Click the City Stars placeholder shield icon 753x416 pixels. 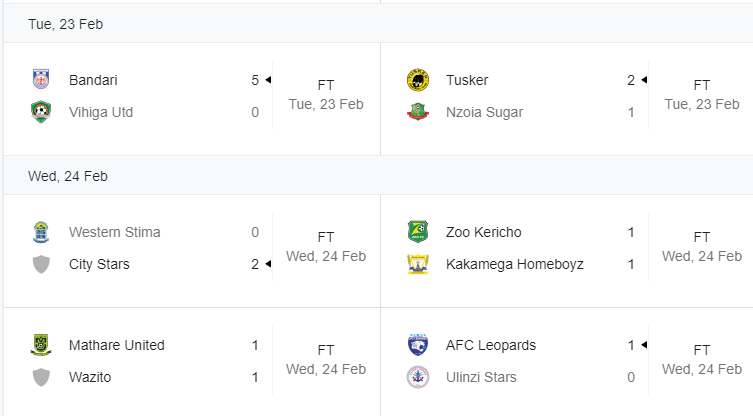41,264
